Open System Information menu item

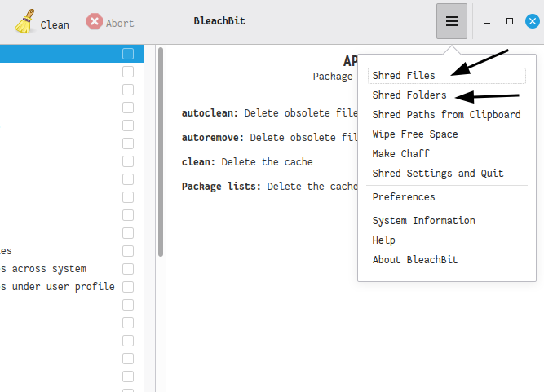tap(423, 221)
